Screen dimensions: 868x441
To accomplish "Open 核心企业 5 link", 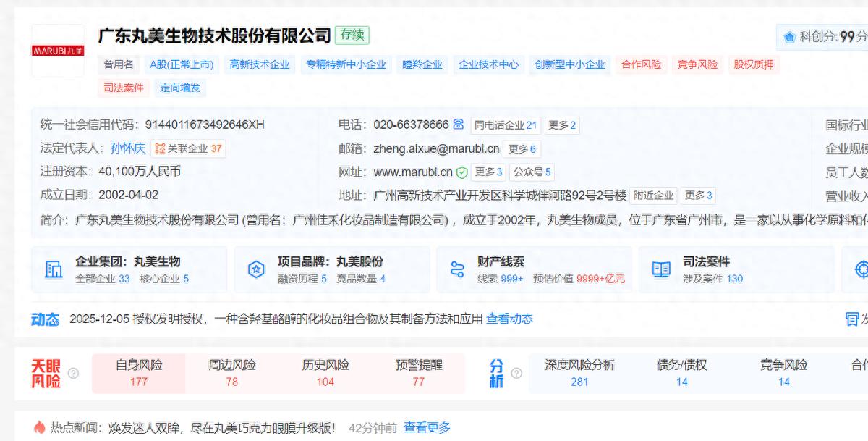I will (x=164, y=279).
